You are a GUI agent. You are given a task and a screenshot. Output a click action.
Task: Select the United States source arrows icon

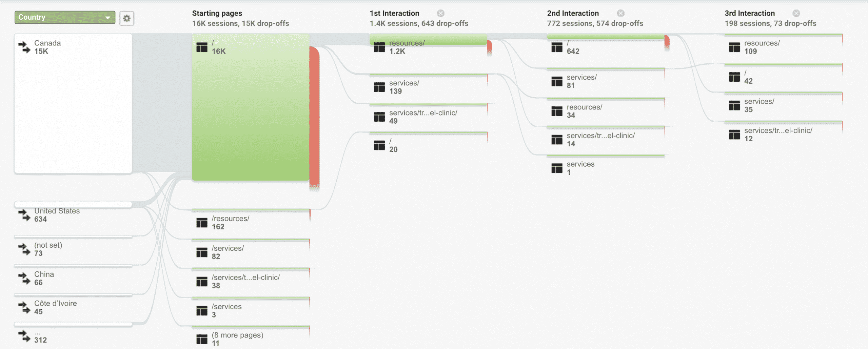point(24,215)
